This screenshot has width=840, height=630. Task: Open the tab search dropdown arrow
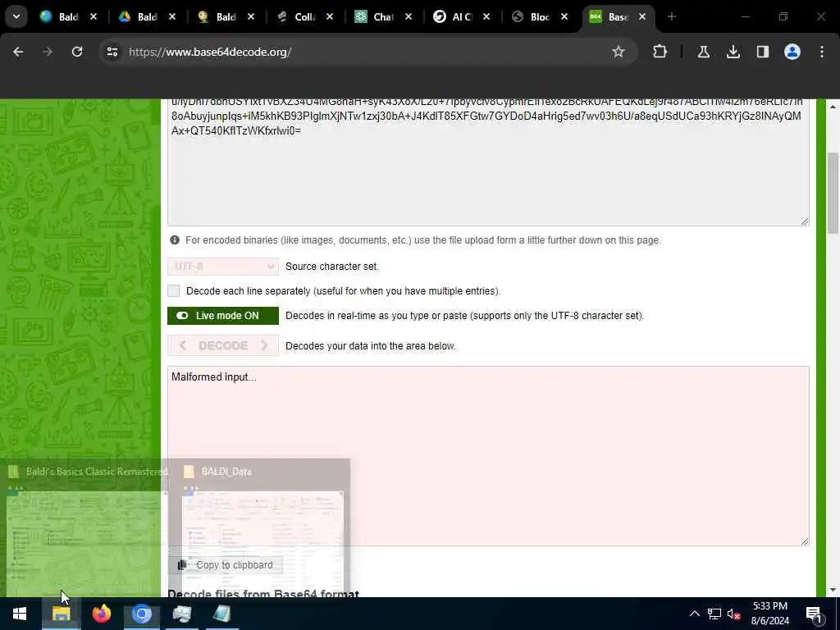click(x=16, y=16)
